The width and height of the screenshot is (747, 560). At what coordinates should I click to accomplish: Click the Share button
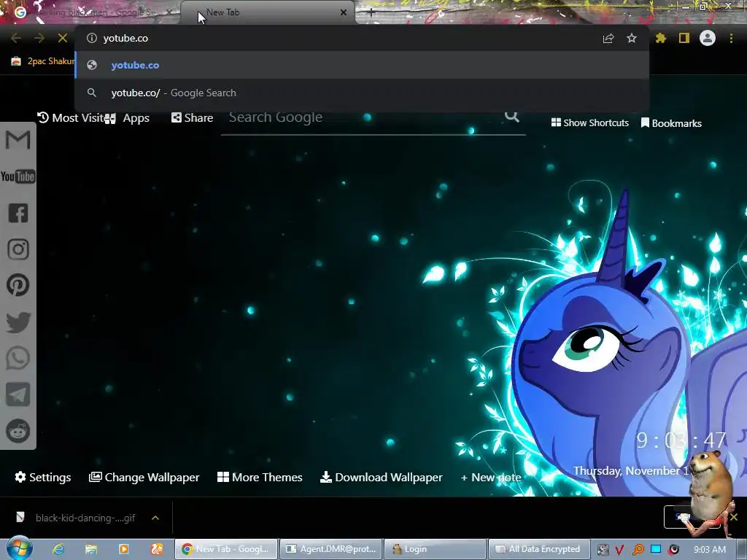click(192, 117)
